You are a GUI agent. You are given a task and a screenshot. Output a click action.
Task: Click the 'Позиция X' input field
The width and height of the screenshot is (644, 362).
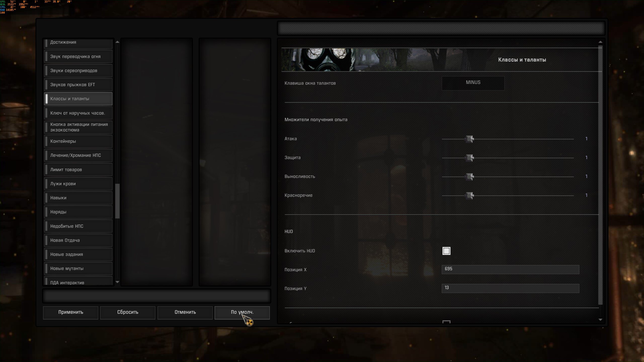(x=510, y=269)
